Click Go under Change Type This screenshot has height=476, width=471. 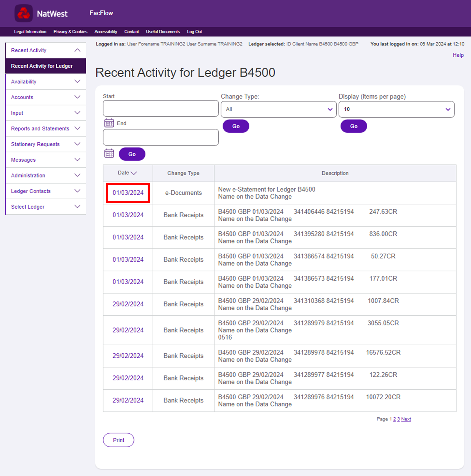(236, 126)
